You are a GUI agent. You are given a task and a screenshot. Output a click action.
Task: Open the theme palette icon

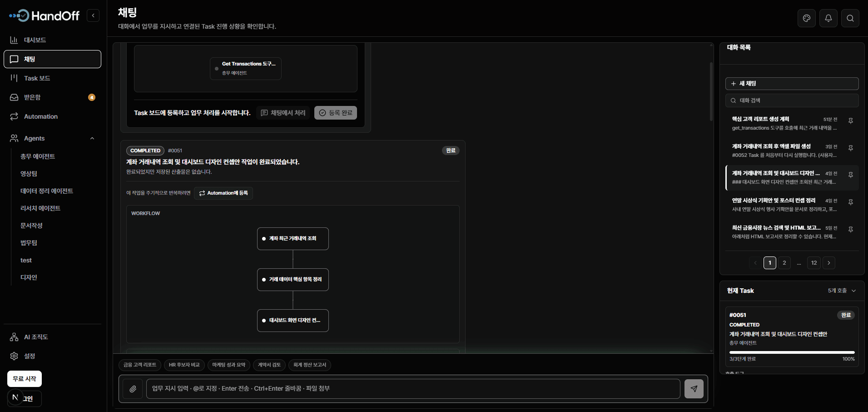coord(807,18)
